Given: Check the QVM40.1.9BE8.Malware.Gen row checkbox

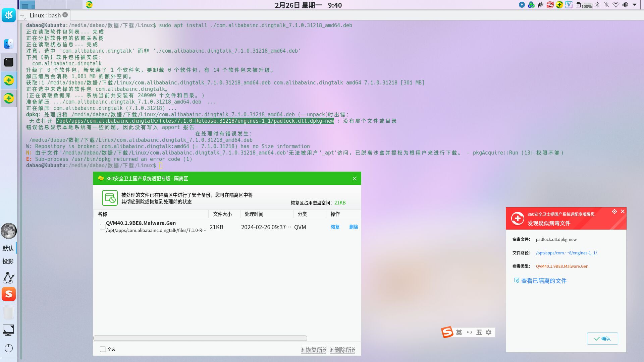Looking at the screenshot, I should coord(103,227).
